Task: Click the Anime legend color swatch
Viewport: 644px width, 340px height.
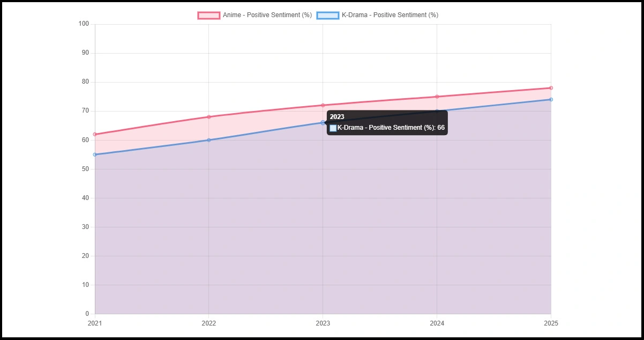Action: tap(208, 15)
